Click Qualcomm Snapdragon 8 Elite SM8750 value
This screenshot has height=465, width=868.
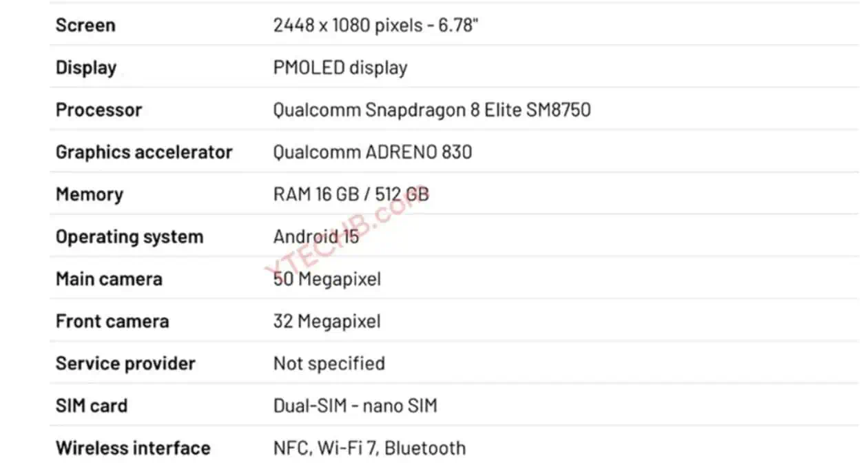tap(432, 110)
